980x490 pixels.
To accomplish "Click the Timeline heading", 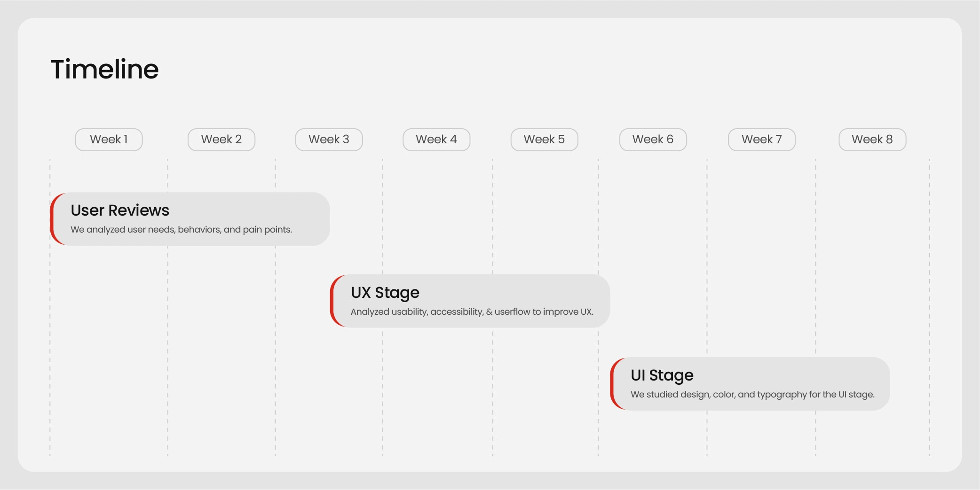I will click(x=104, y=70).
